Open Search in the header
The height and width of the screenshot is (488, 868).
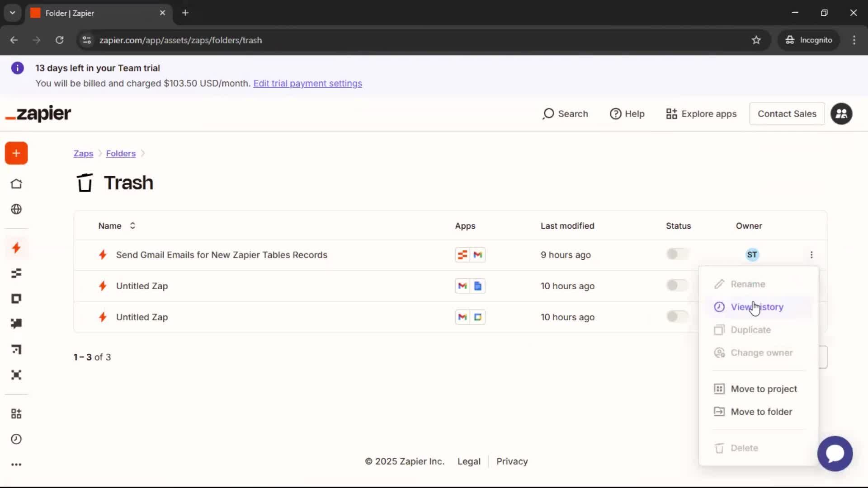point(565,114)
